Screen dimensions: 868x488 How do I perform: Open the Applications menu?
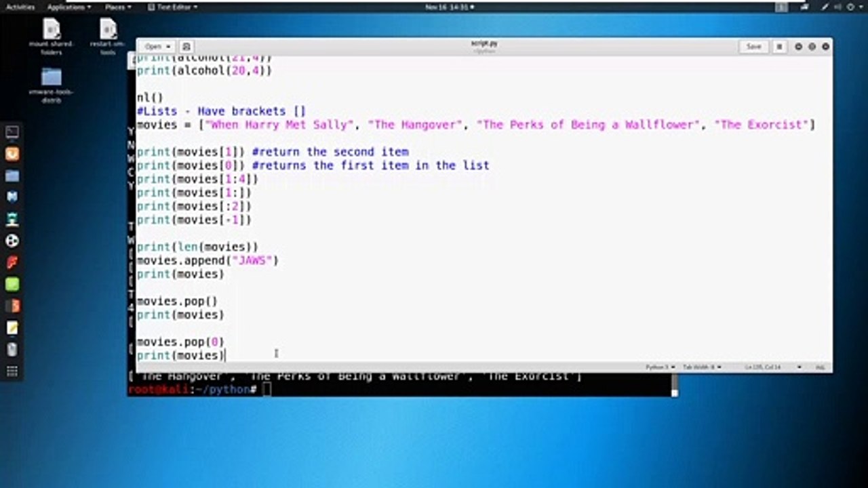click(68, 7)
